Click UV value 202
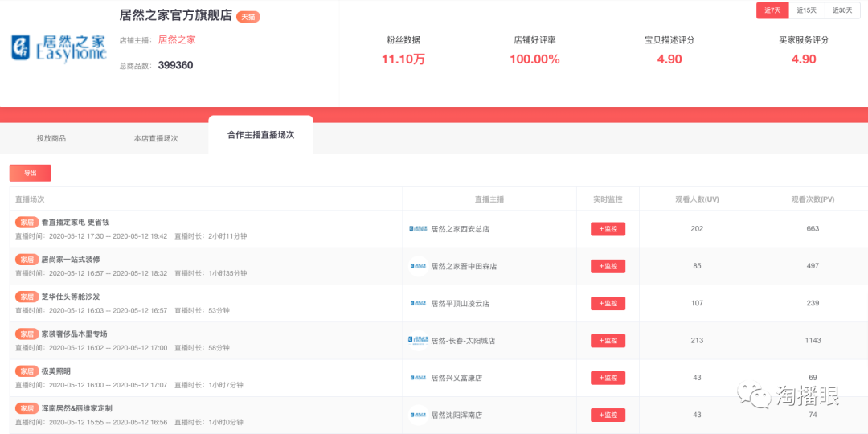868x434 pixels. coord(697,229)
